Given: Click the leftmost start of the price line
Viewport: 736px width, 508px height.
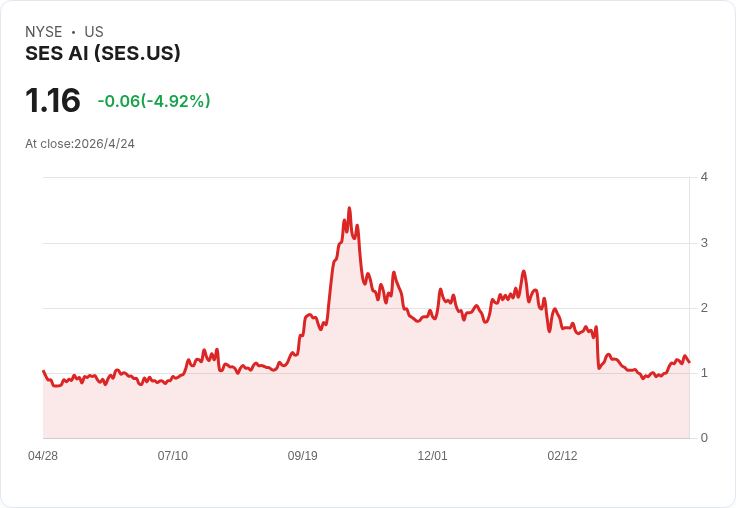Looking at the screenshot, I should (x=44, y=371).
